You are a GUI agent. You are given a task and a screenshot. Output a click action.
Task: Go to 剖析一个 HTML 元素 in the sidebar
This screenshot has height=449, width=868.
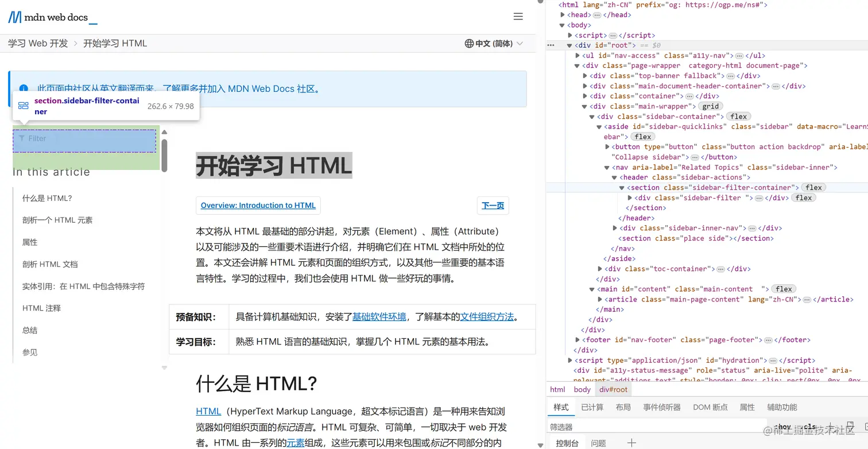tap(57, 220)
